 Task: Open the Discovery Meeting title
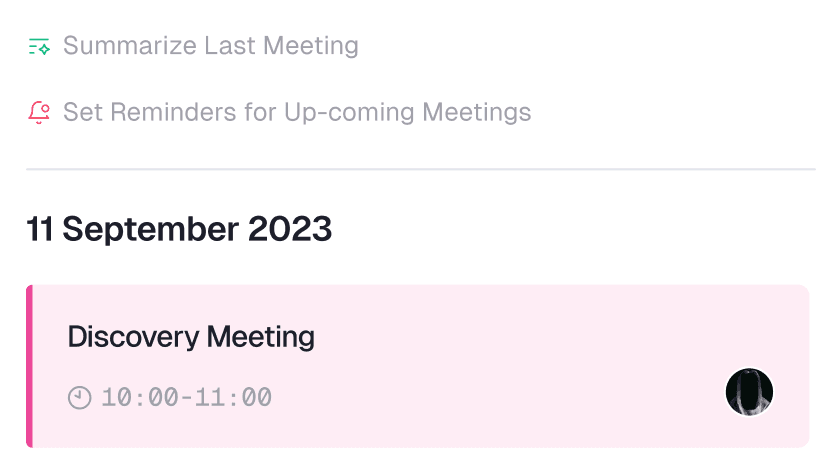coord(191,337)
